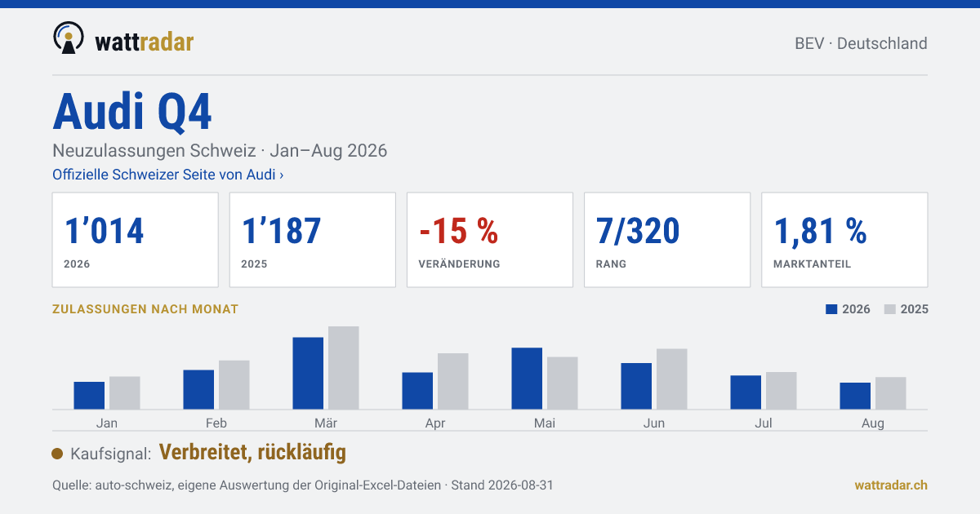
Task: Click 'Neuzulassungen Schweiz · Jan–Aug 2026' subtitle
Action: [220, 151]
